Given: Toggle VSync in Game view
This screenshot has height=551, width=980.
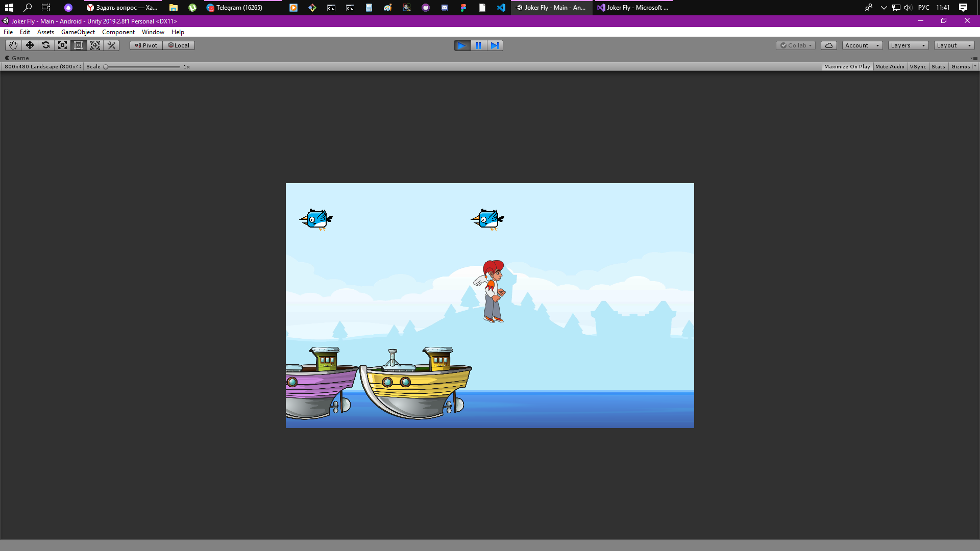Looking at the screenshot, I should pyautogui.click(x=918, y=67).
